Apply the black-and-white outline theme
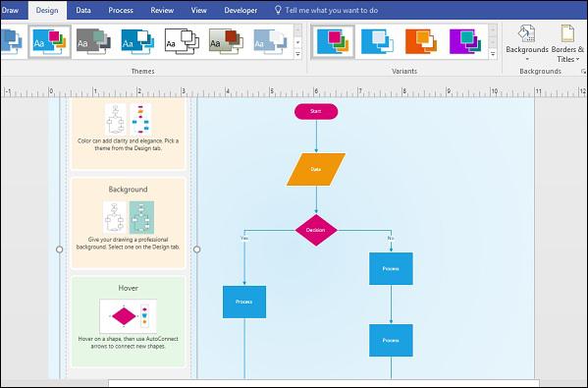Image resolution: width=588 pixels, height=388 pixels. click(x=182, y=41)
